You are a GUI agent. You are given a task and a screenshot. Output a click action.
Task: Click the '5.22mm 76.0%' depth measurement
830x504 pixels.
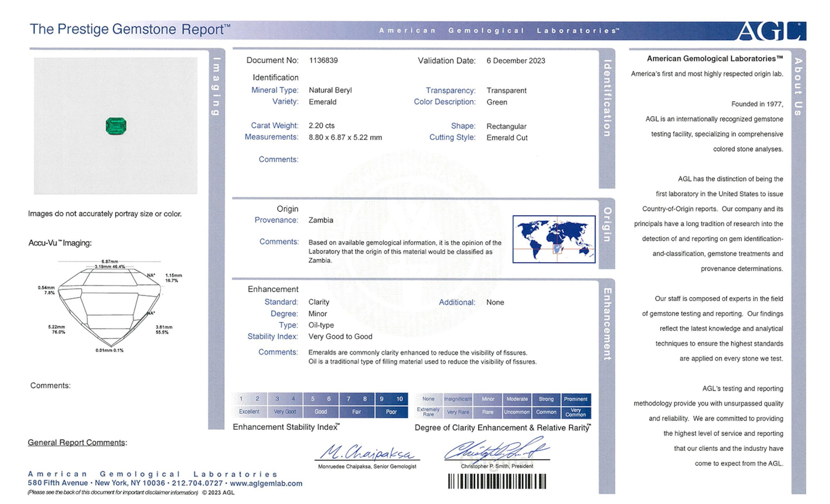[57, 329]
